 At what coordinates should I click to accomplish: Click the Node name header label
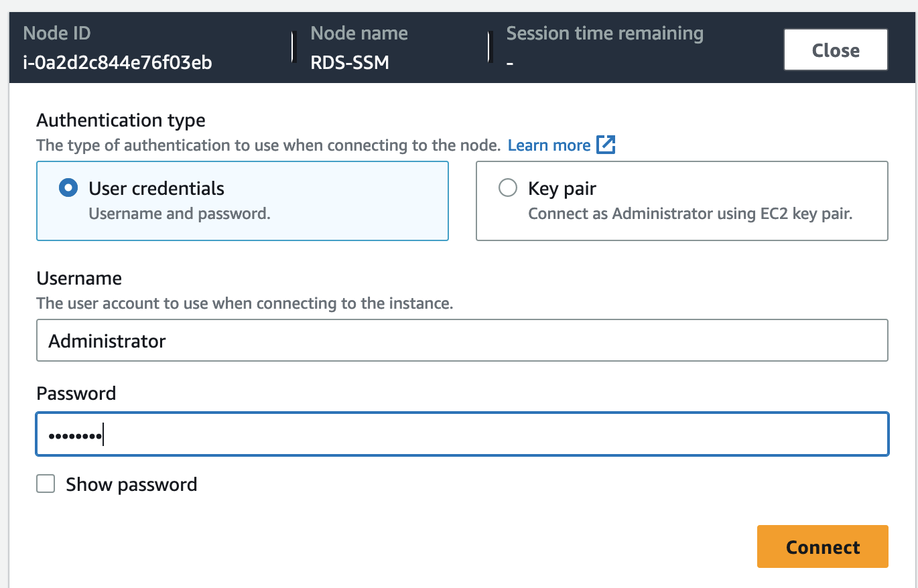click(359, 33)
